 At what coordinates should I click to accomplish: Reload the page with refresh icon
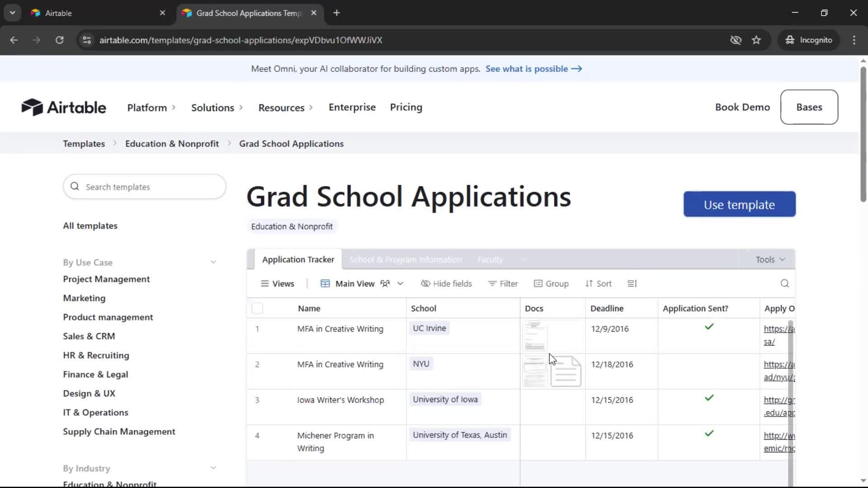click(59, 40)
